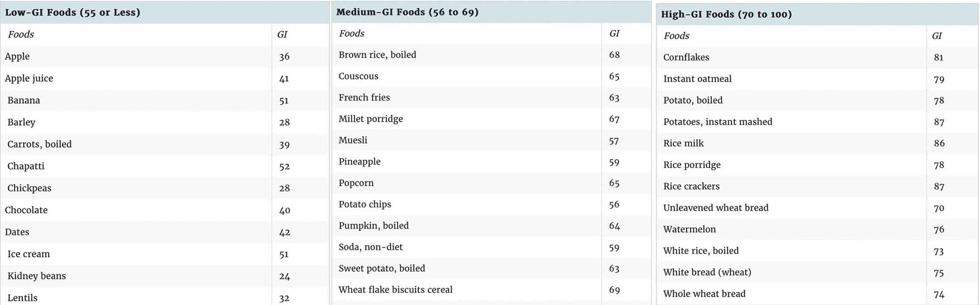Select the Apple juice row
This screenshot has width=980, height=305.
tap(164, 79)
